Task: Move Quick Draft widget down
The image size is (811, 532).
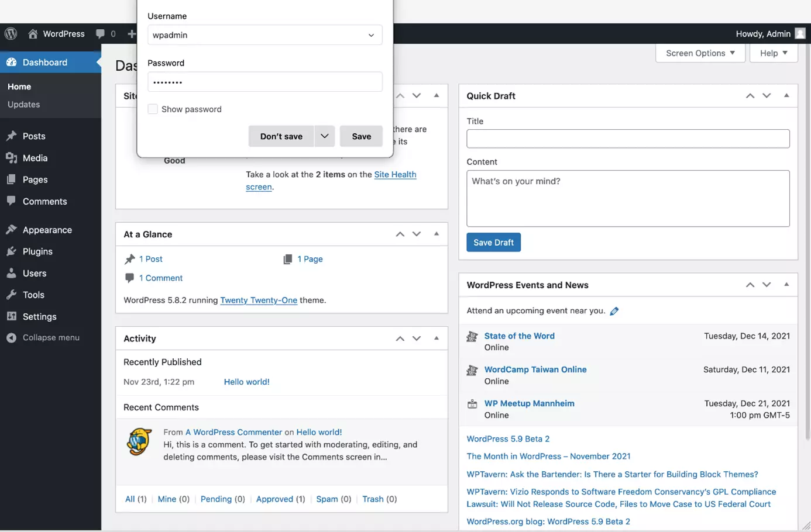Action: tap(767, 96)
